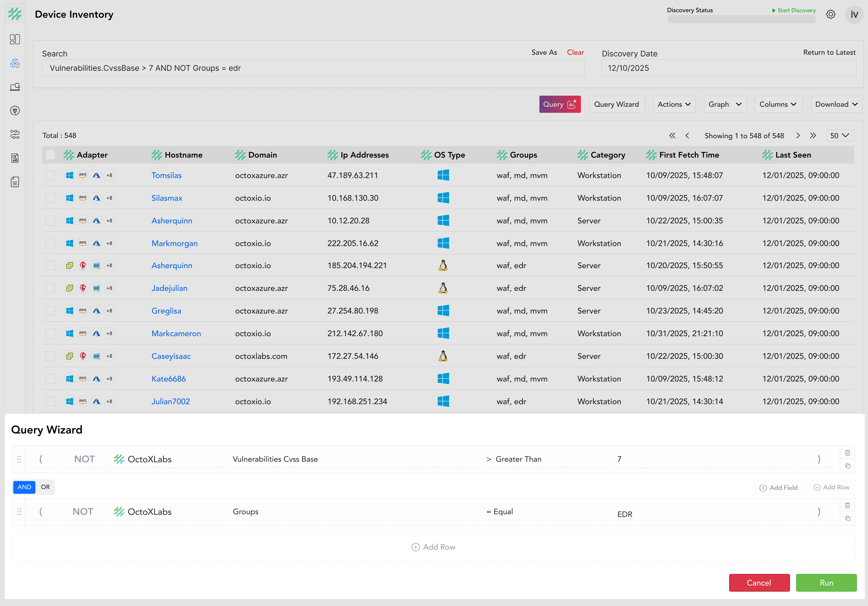868x606 pixels.
Task: Open the sliders settings sidebar icon
Action: click(15, 135)
